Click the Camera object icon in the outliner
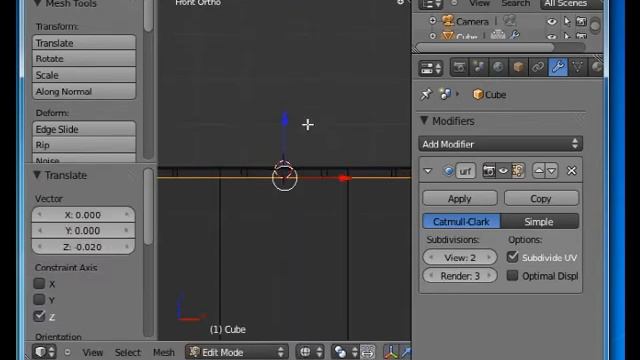 click(448, 20)
